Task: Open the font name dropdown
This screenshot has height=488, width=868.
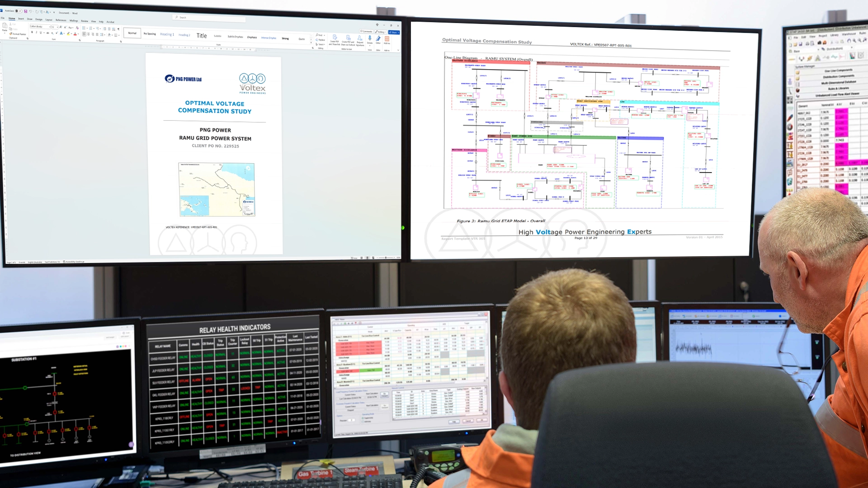Action: click(50, 27)
